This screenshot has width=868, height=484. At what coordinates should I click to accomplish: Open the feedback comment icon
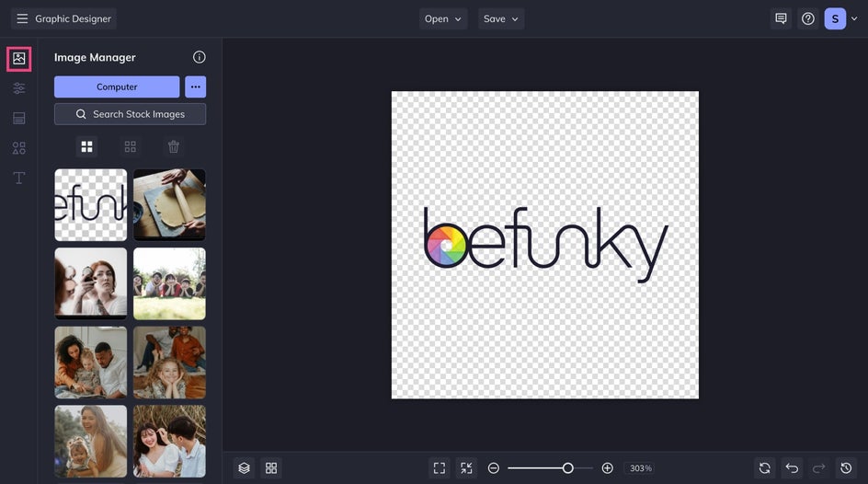pyautogui.click(x=781, y=18)
